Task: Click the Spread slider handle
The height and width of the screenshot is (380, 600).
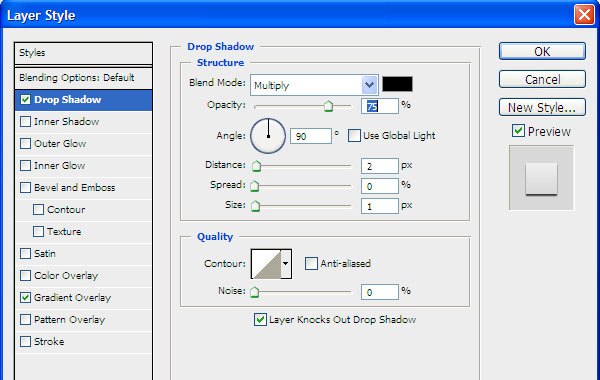Action: [254, 186]
